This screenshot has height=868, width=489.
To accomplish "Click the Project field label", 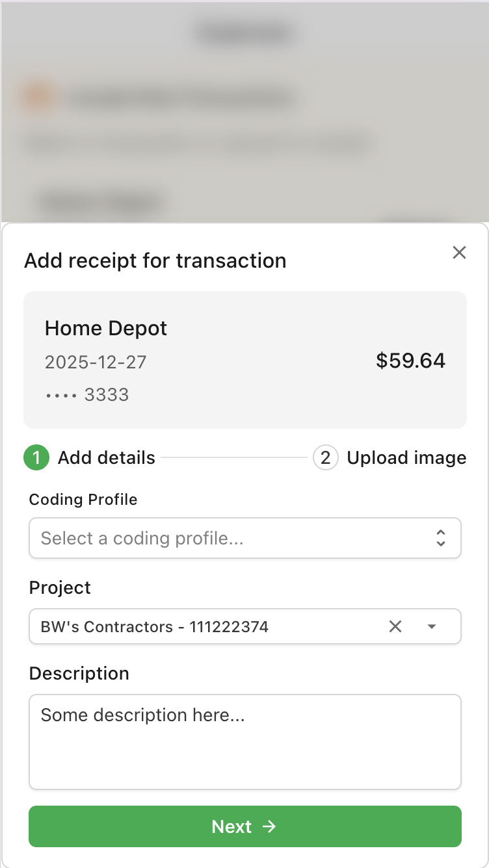I will point(60,588).
